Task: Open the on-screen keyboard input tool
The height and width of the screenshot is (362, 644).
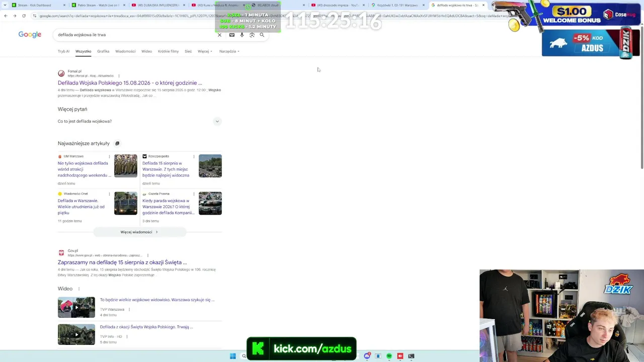Action: pos(232,35)
